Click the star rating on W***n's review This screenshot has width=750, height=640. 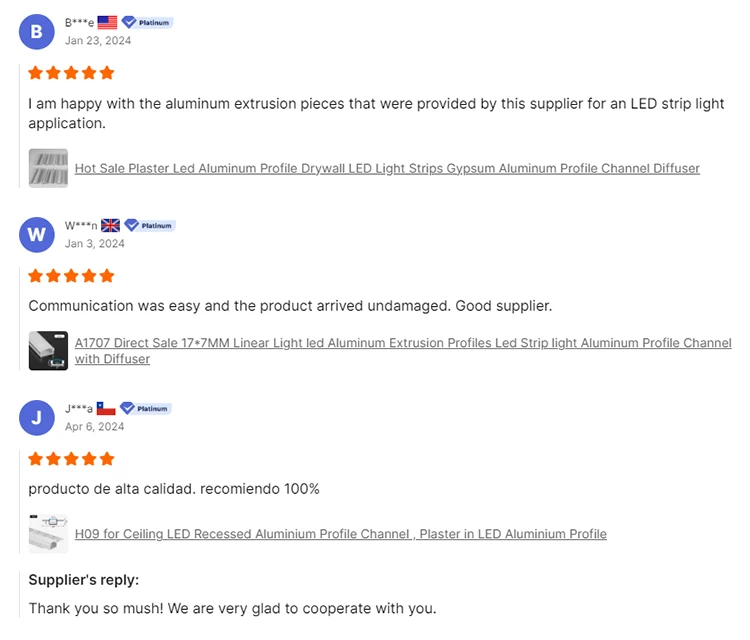click(71, 276)
